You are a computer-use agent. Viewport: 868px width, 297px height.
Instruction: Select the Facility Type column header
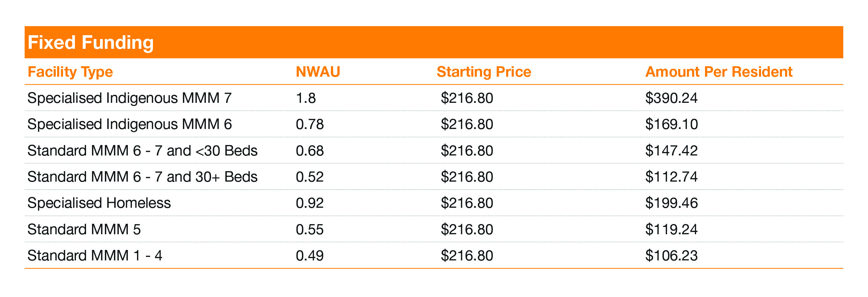pos(70,72)
